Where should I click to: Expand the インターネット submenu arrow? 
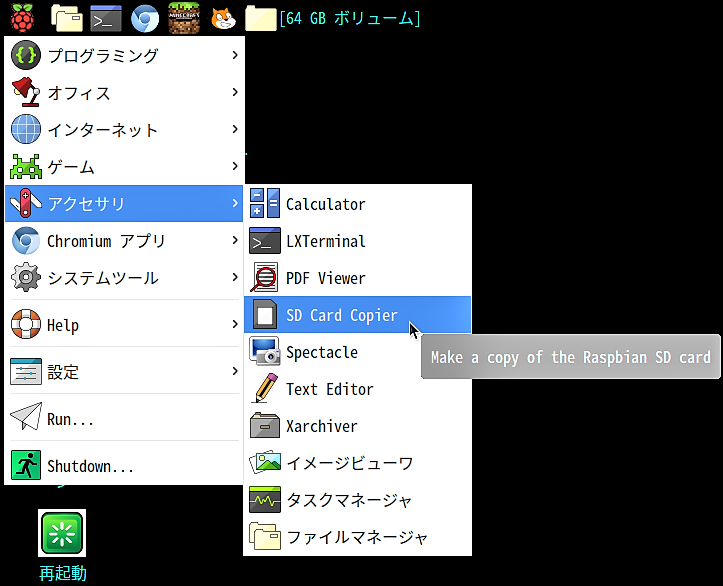[x=235, y=129]
